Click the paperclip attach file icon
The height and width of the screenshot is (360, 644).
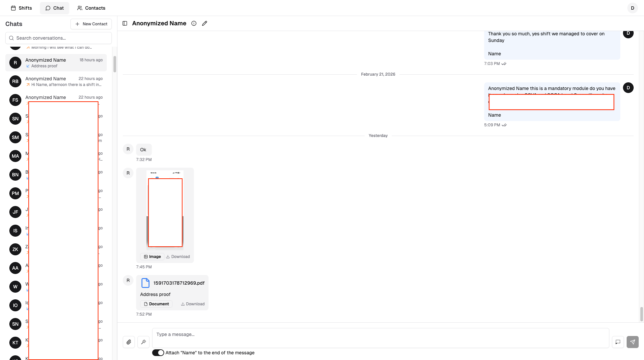point(129,342)
